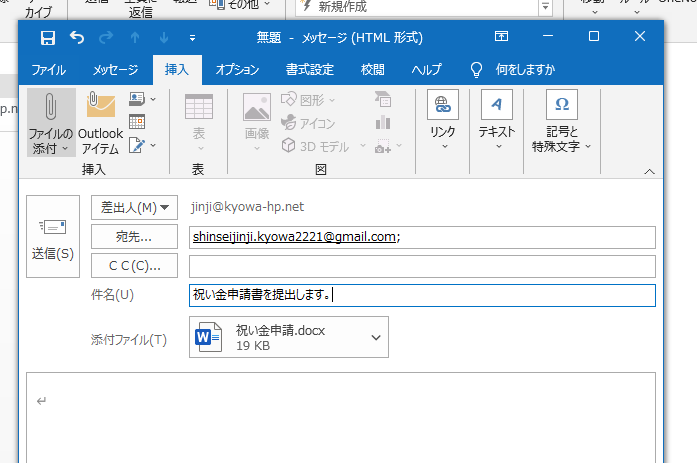Expand the 祝い金申請.docx attachment dropdown arrow
The image size is (697, 463).
[x=376, y=337]
